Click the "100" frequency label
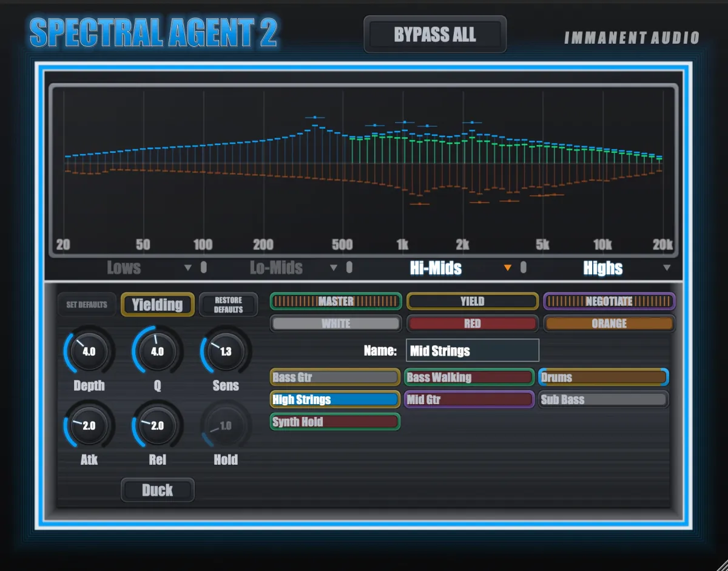The width and height of the screenshot is (728, 571). pos(203,245)
